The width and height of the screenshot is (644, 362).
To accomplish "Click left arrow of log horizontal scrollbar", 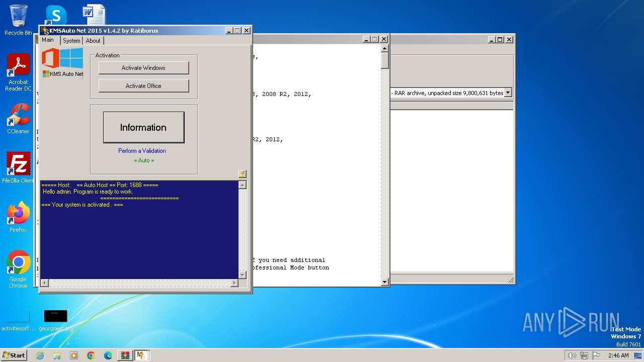I will click(x=44, y=283).
